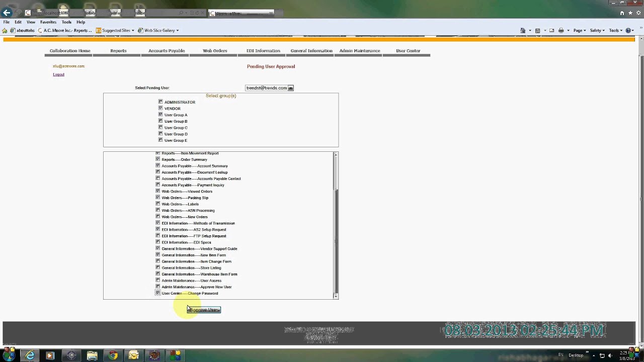
Task: Open File Explorer folder in taskbar
Action: 92,355
